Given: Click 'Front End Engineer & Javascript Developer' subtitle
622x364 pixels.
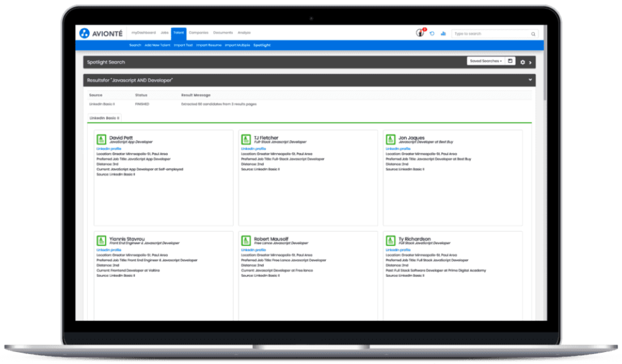Looking at the screenshot, I should (x=144, y=243).
